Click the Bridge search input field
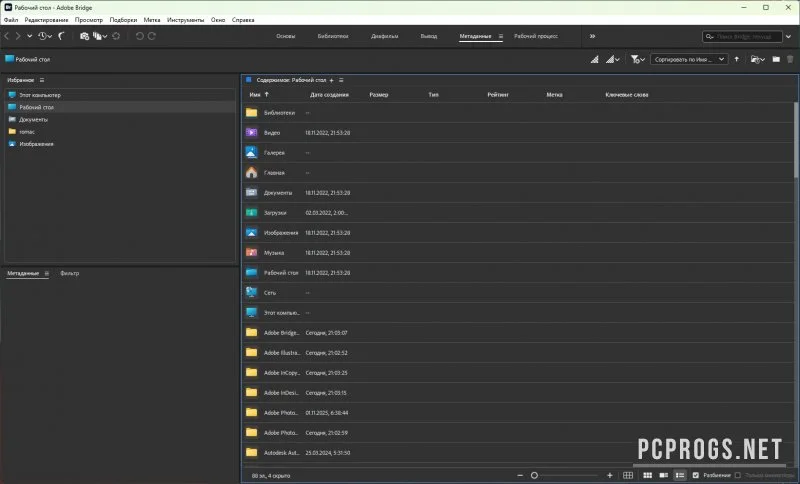 [742, 37]
